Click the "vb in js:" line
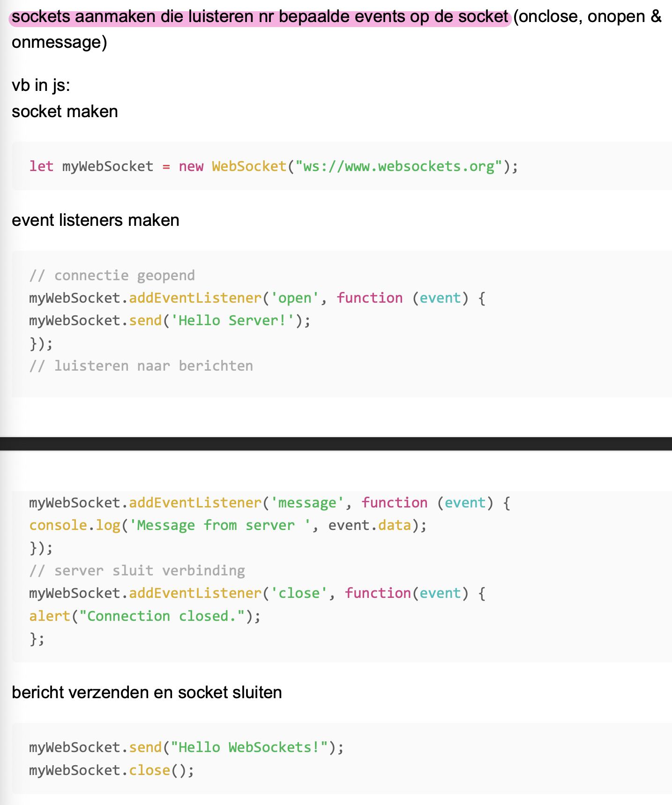Image resolution: width=672 pixels, height=805 pixels. 41,85
